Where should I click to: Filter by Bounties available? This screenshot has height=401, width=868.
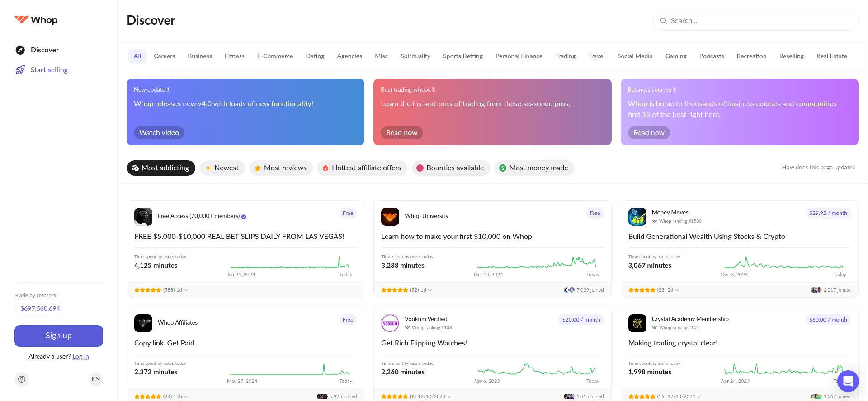pyautogui.click(x=451, y=168)
